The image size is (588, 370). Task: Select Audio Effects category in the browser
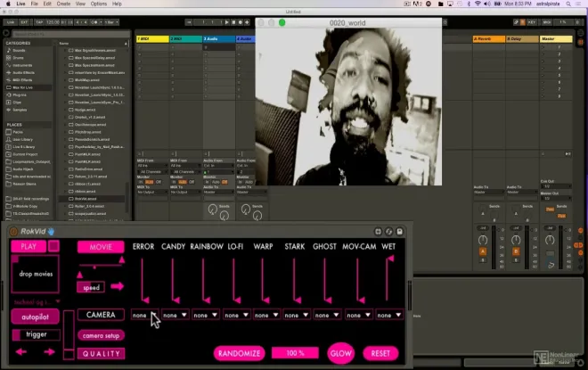point(23,72)
